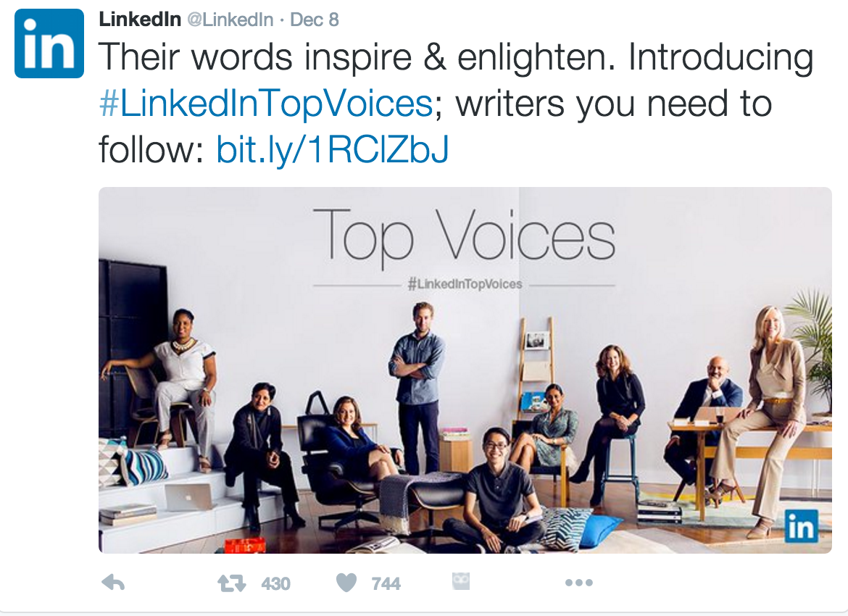Open the more options ellipsis menu

(x=578, y=583)
